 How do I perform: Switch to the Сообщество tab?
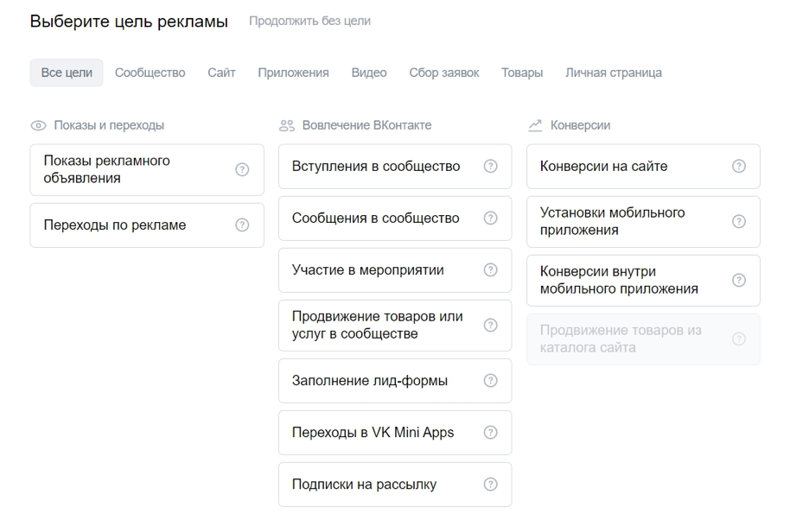tap(149, 73)
